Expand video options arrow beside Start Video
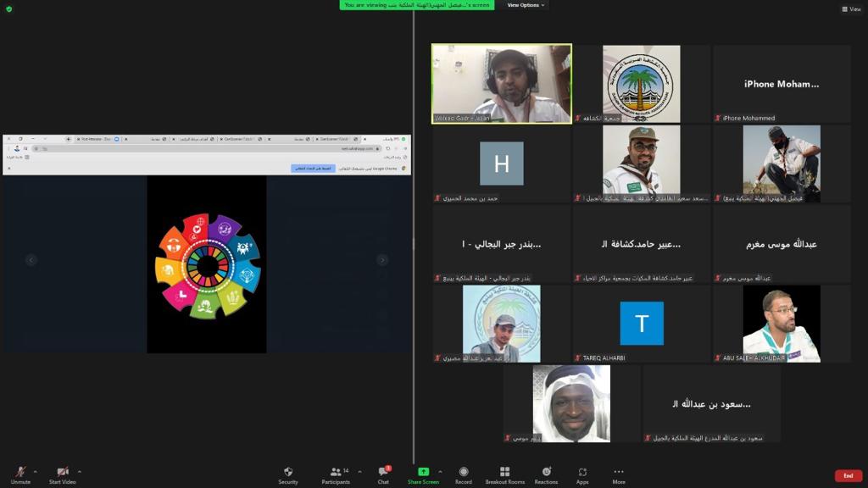The width and height of the screenshot is (868, 488). [80, 471]
